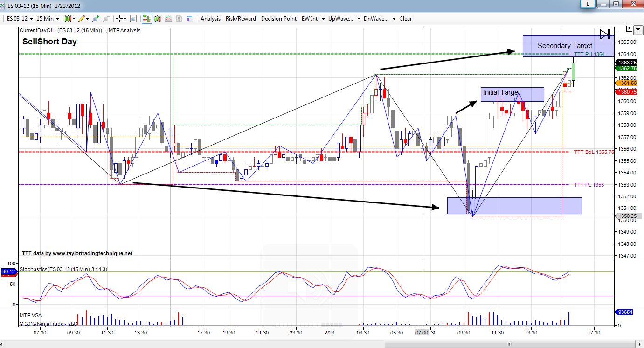The image size is (644, 348).
Task: Click the highlighted 07:00 time marker
Action: (x=422, y=333)
